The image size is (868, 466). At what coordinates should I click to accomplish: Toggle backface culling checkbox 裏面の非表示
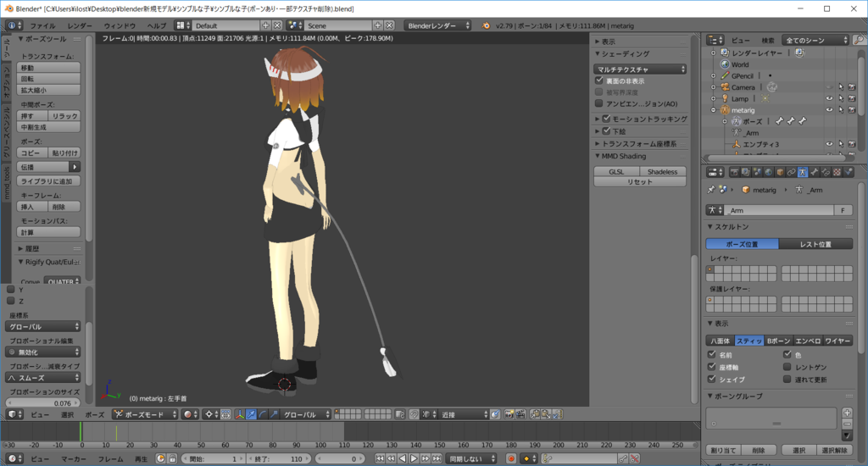pos(599,80)
